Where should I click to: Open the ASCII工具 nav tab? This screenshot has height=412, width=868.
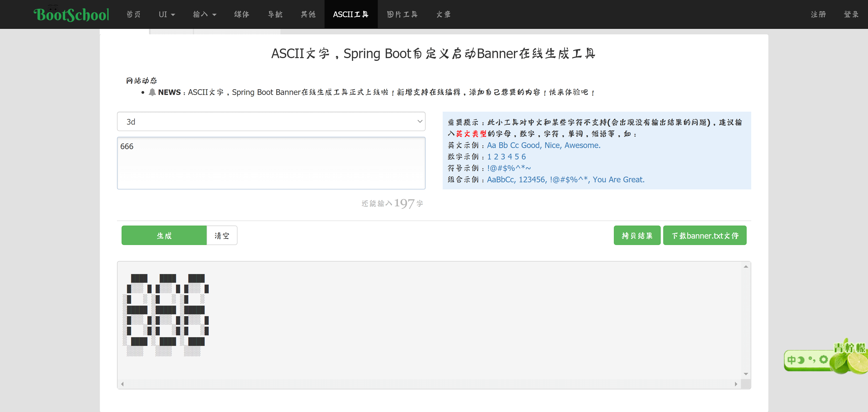350,14
